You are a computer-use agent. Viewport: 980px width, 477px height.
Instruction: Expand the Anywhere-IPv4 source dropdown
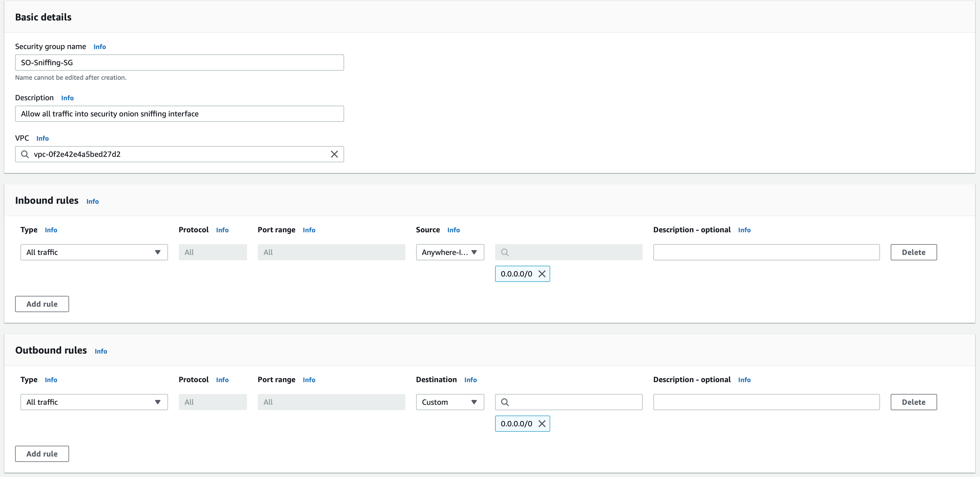coord(450,252)
